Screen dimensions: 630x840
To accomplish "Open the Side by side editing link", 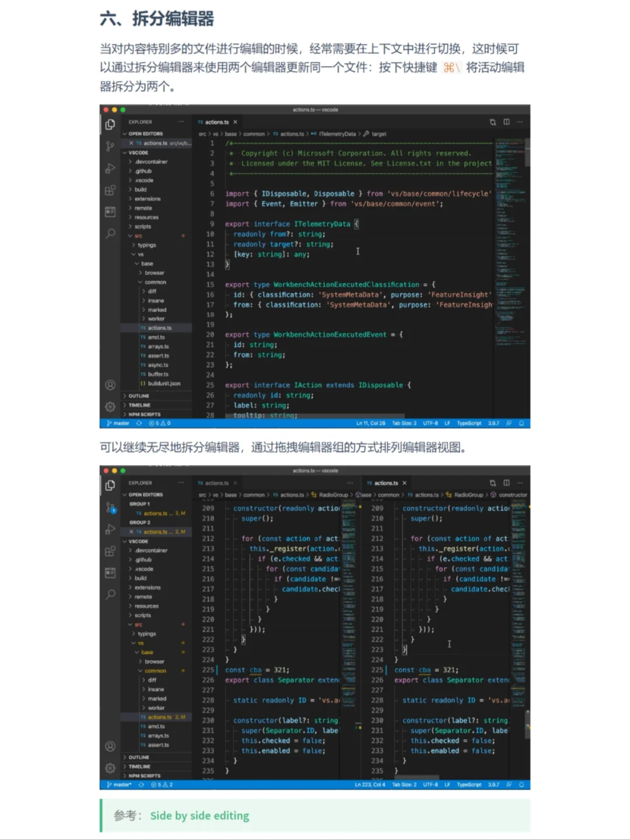I will (199, 815).
